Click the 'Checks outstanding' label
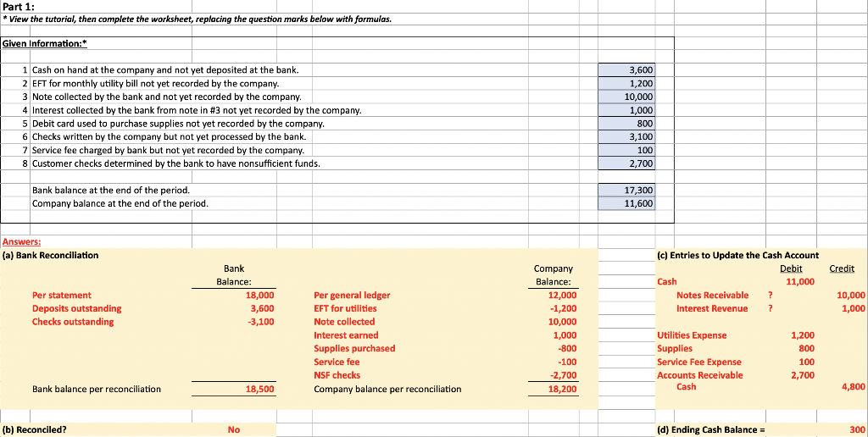868x437 pixels. click(73, 321)
